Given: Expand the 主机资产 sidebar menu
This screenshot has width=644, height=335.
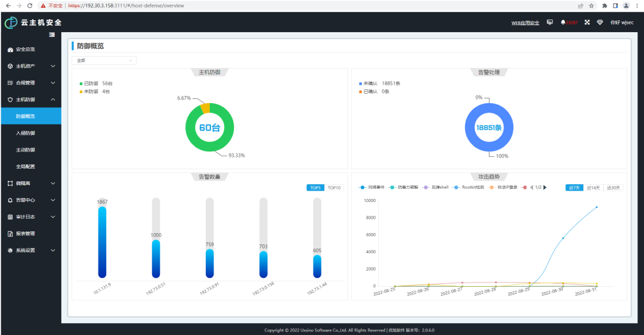Looking at the screenshot, I should (31, 66).
